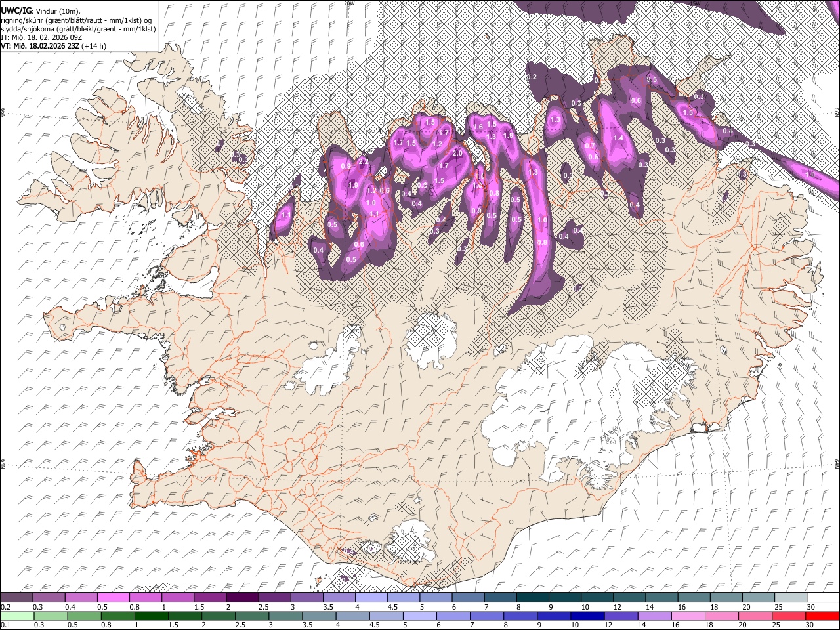Click the '20W' longitude label on top edge
The height and width of the screenshot is (630, 840).
[349, 3]
